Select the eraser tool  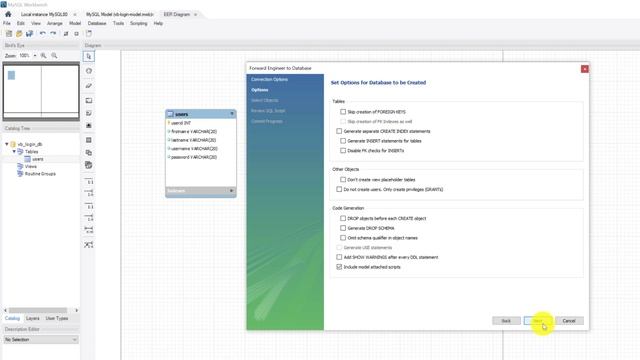click(x=89, y=86)
